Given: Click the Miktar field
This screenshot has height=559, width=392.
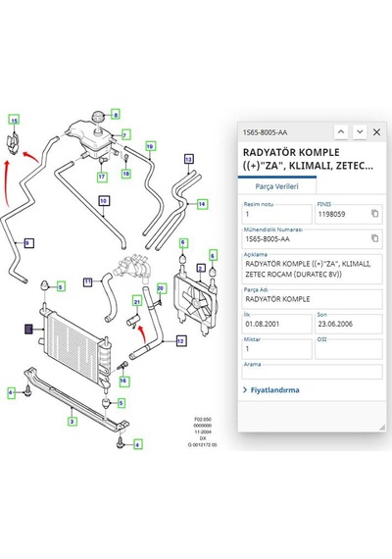Looking at the screenshot, I should pyautogui.click(x=277, y=349).
